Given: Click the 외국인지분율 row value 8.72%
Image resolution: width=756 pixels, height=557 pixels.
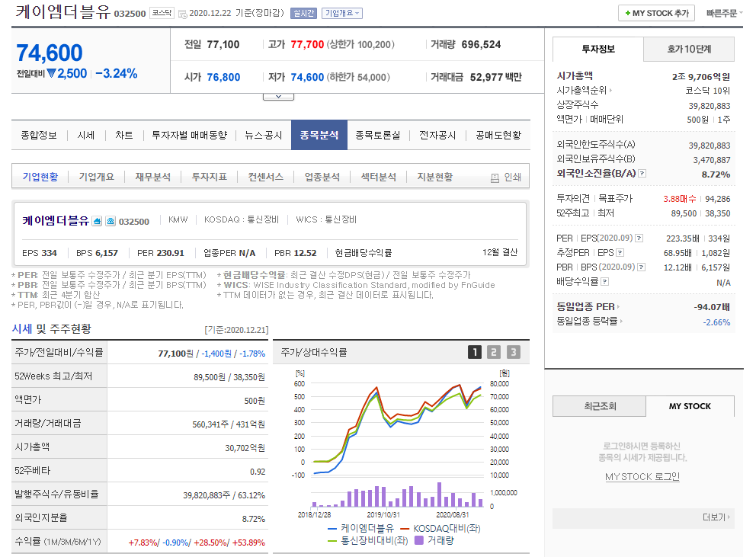Looking at the screenshot, I should (254, 519).
